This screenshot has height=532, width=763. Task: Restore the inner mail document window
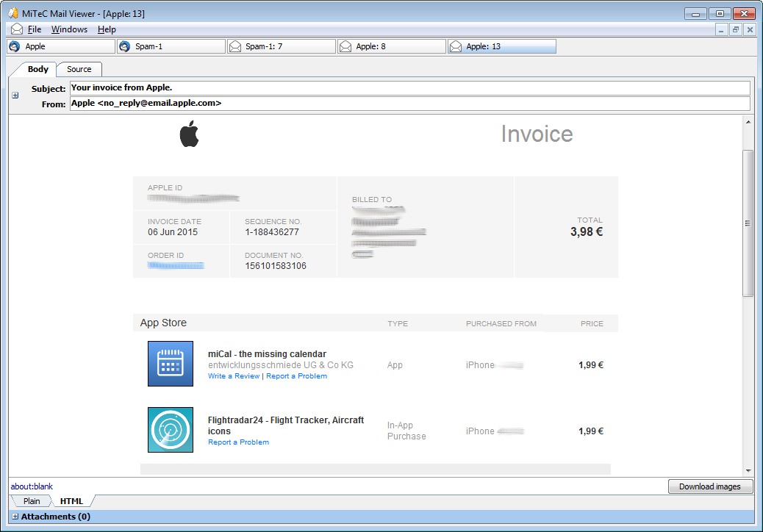tap(736, 29)
